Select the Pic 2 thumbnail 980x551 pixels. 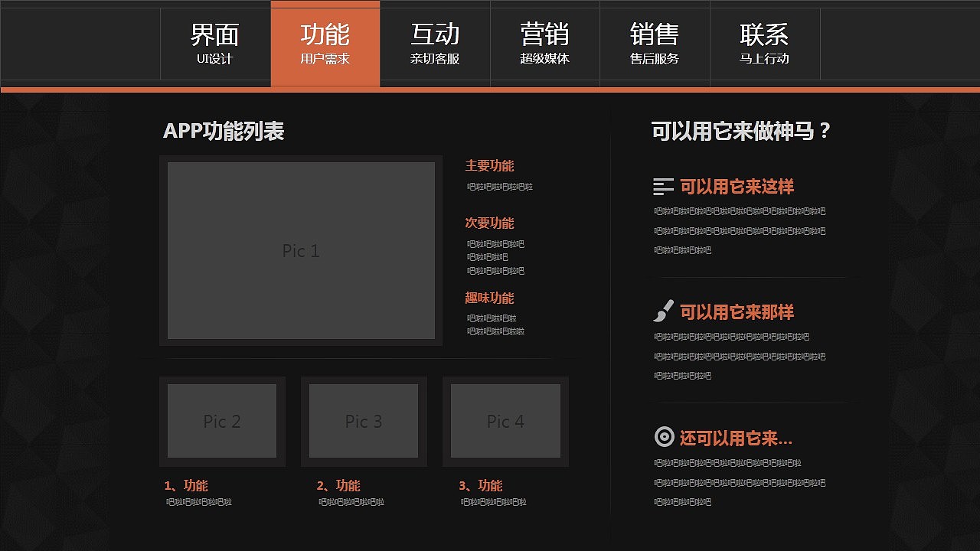(221, 421)
